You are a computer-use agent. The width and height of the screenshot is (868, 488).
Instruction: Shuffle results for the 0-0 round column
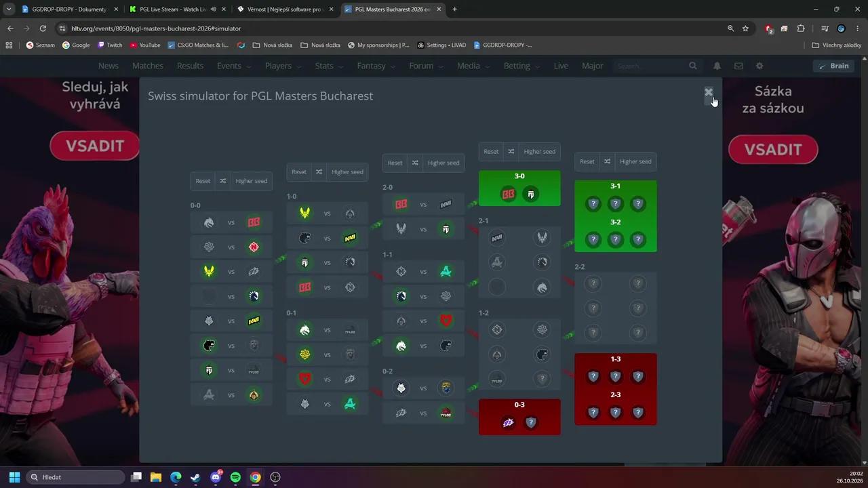[223, 181]
